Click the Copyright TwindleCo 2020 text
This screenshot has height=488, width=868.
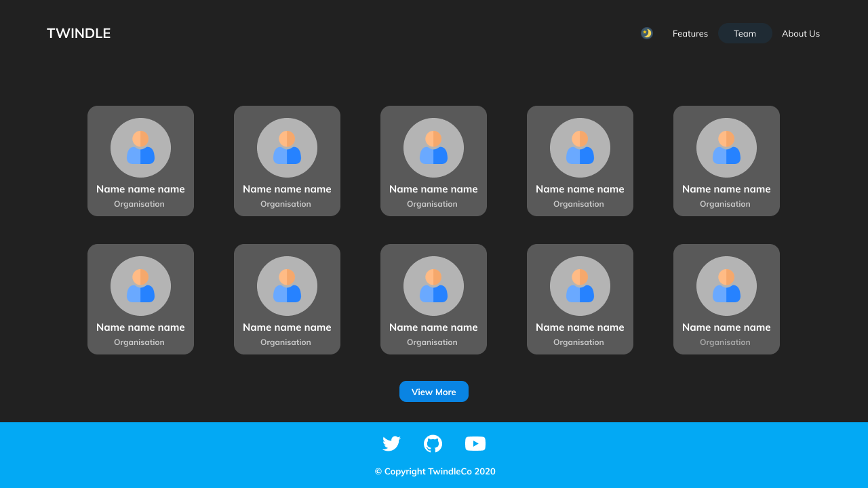tap(435, 471)
